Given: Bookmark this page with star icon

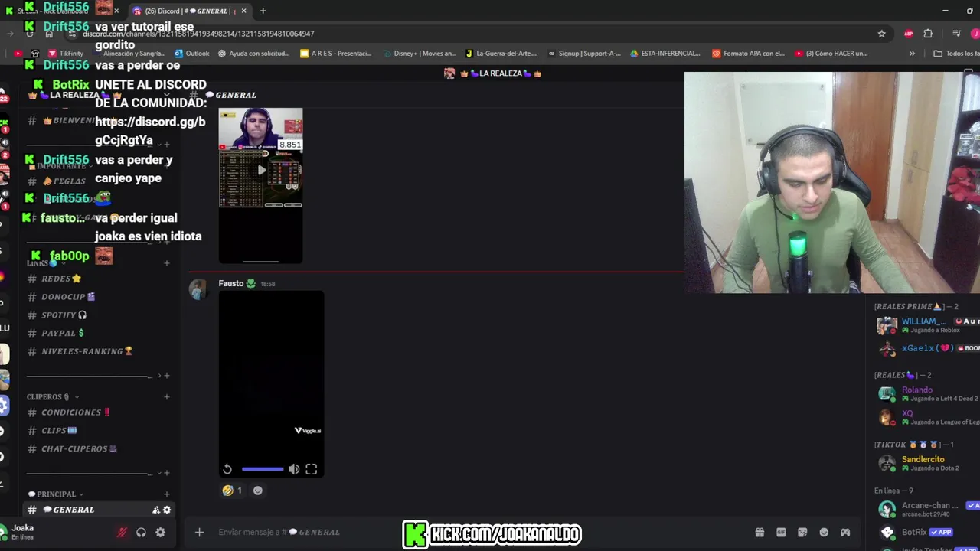Looking at the screenshot, I should point(881,34).
